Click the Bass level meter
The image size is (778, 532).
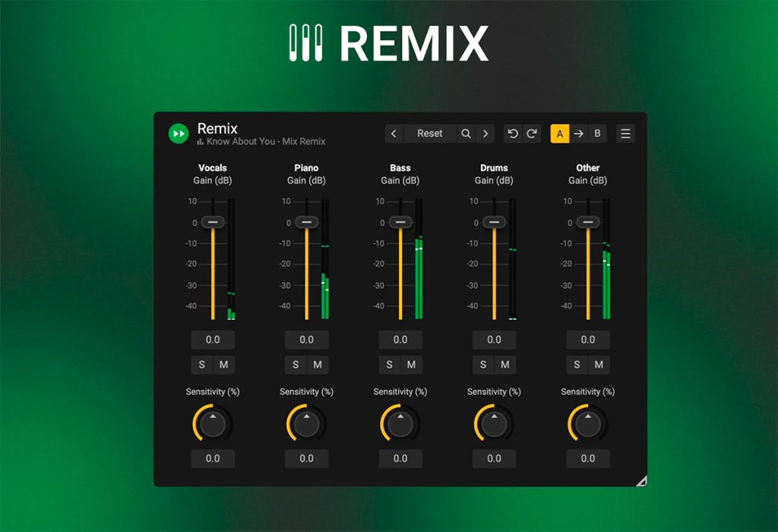[x=419, y=259]
